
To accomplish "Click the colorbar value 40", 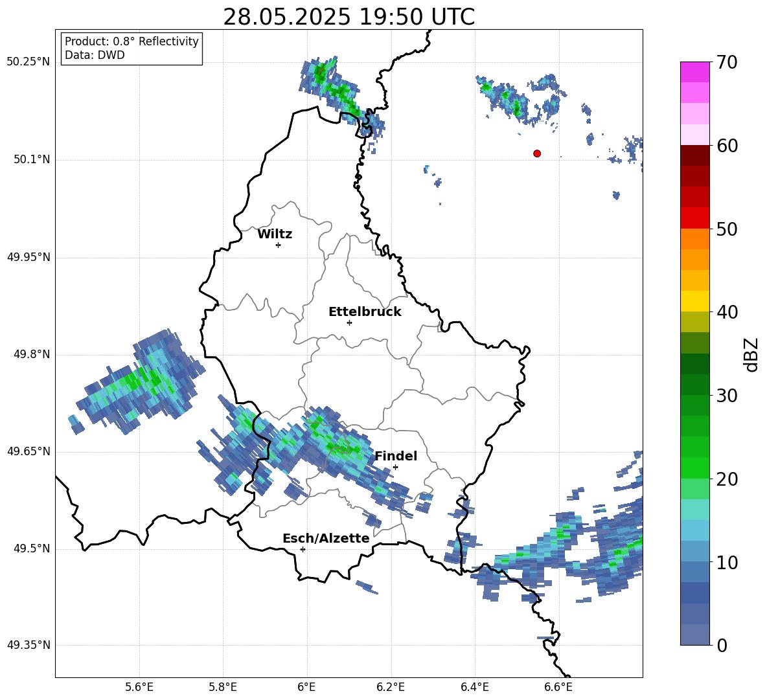I will (727, 312).
